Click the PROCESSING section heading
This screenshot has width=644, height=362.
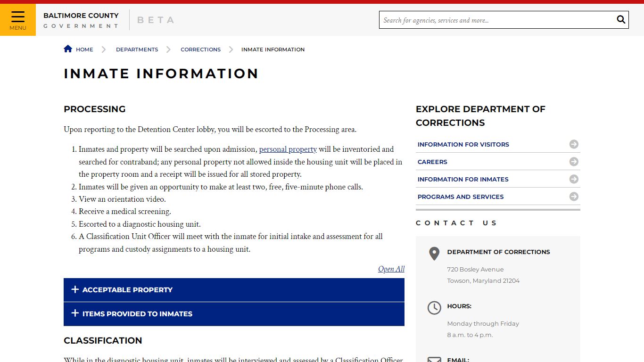95,109
